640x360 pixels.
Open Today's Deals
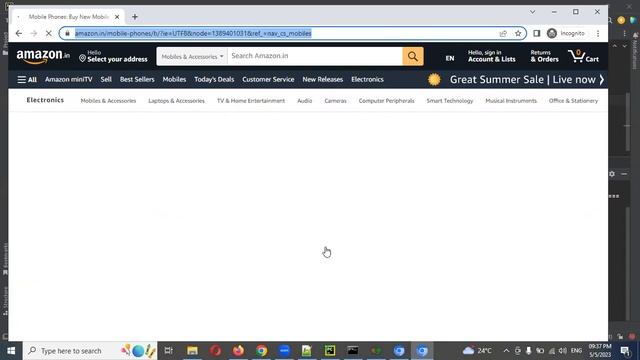click(x=214, y=80)
